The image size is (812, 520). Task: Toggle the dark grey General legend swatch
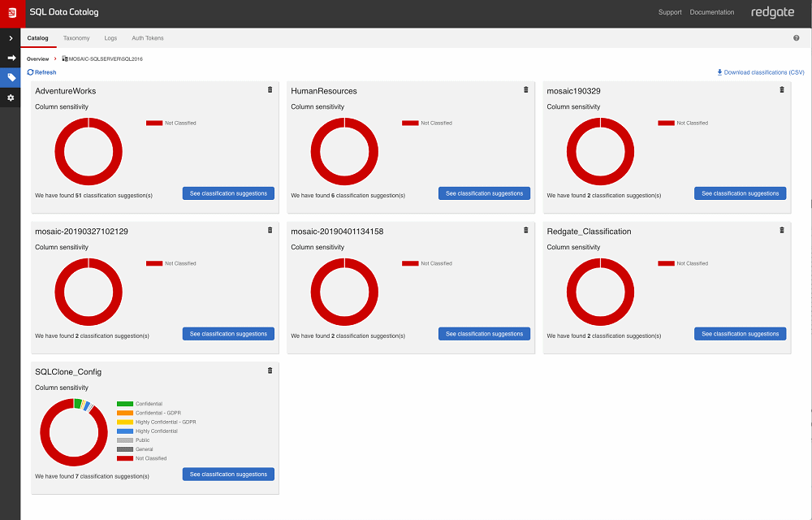125,449
